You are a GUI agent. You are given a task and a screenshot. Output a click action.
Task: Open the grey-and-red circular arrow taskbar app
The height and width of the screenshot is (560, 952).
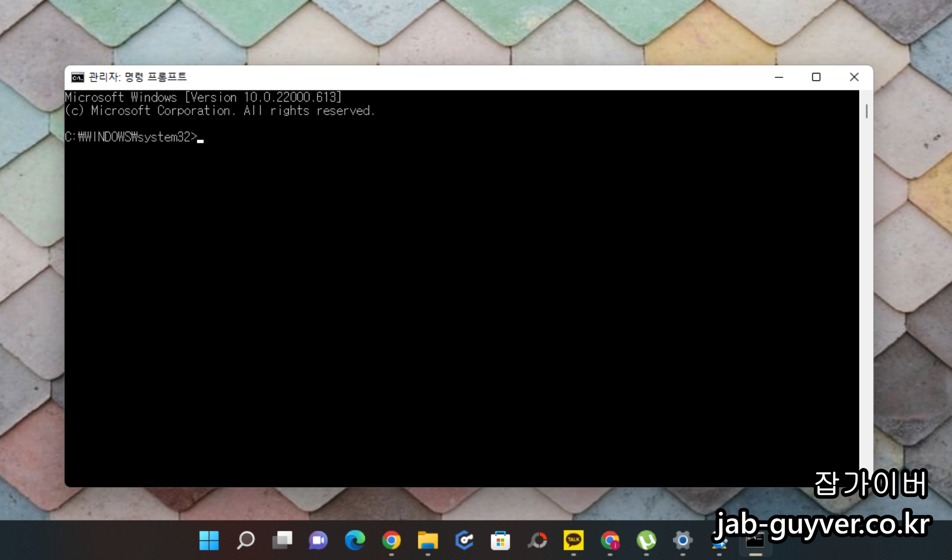pyautogui.click(x=537, y=540)
